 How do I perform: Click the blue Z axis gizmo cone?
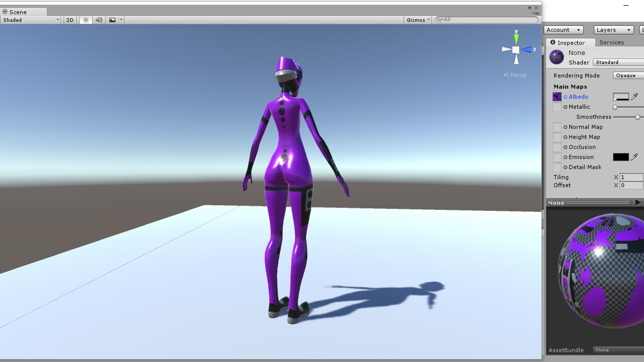pos(527,50)
